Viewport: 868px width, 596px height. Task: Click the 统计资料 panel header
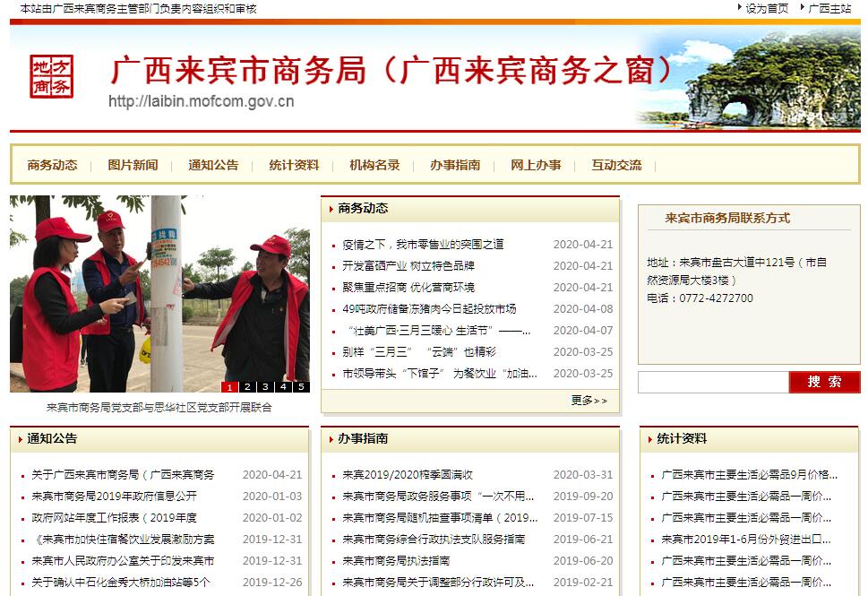[682, 438]
